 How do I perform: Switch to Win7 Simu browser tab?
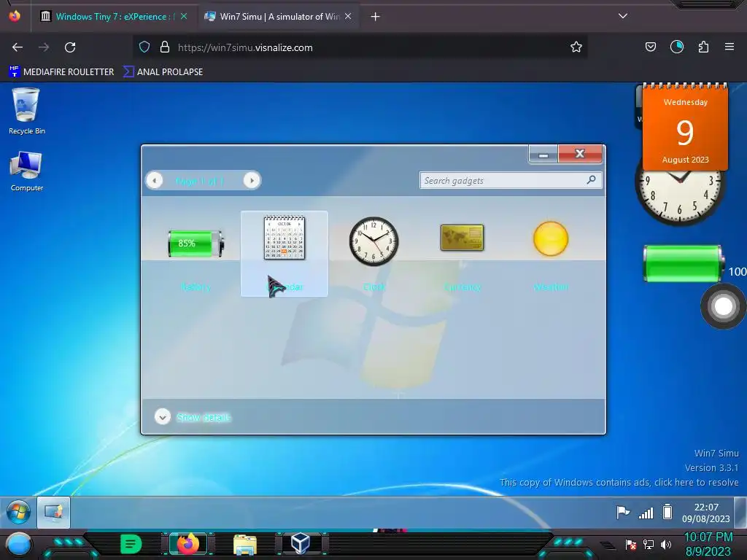pos(279,17)
